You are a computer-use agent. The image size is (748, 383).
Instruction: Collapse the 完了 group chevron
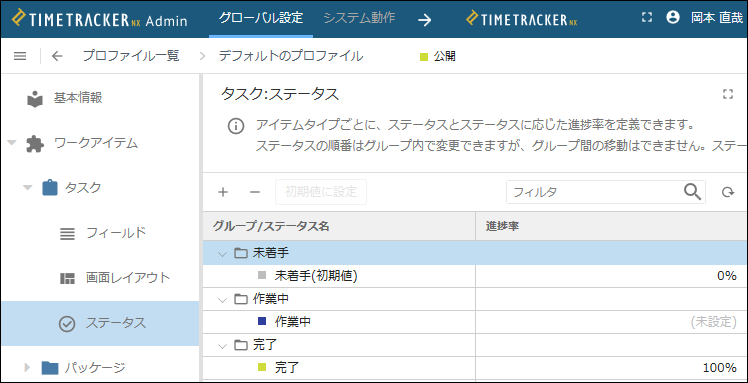pyautogui.click(x=222, y=346)
